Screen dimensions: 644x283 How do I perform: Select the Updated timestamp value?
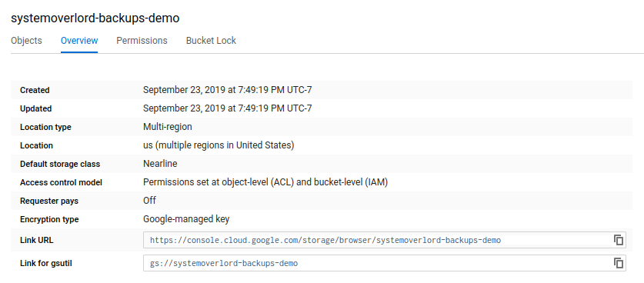pyautogui.click(x=228, y=108)
